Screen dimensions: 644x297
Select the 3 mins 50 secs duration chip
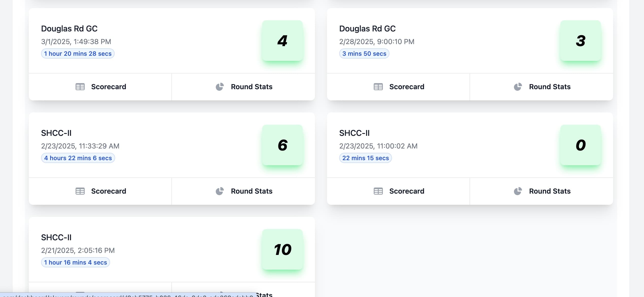tap(364, 53)
